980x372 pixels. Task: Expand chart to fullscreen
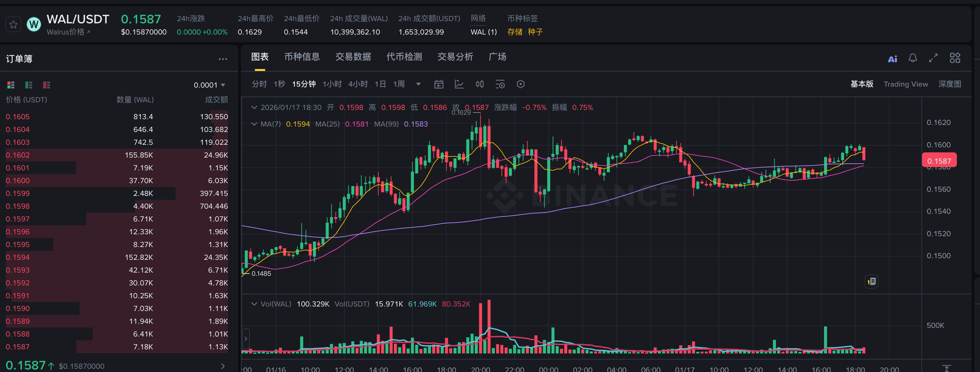[x=933, y=58]
